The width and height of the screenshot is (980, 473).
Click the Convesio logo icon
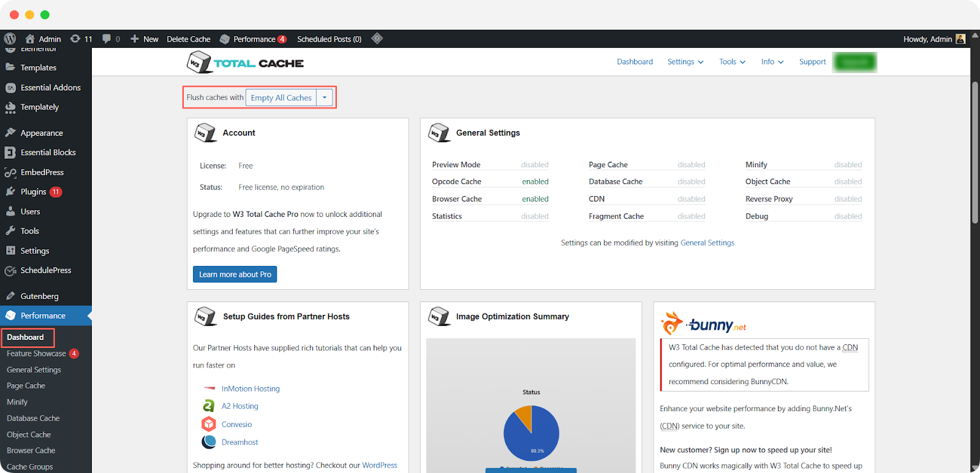[209, 424]
